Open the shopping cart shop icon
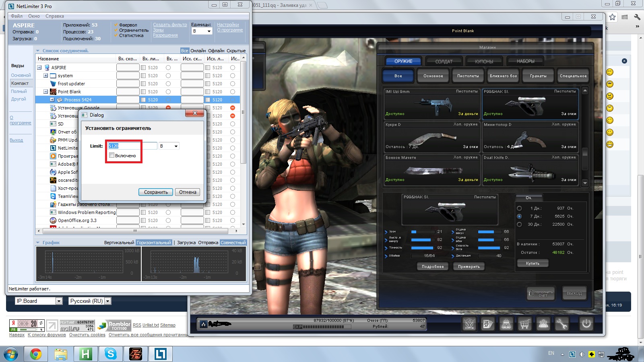Screen dimensions: 644x362 524,323
